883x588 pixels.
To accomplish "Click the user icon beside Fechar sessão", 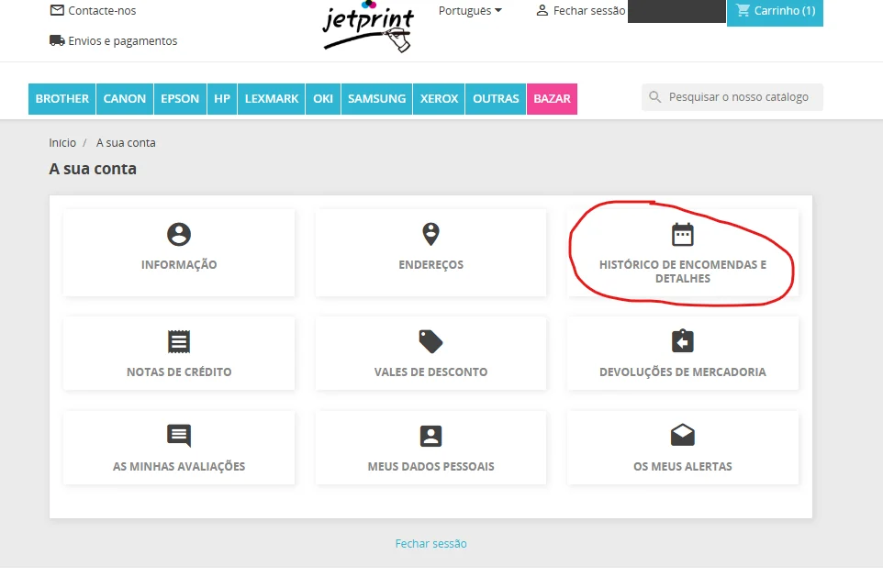I will (x=542, y=10).
